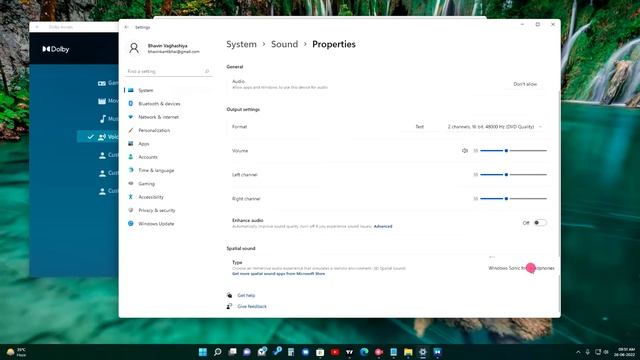The image size is (640, 360).
Task: Show hidden system tray icons
Action: click(x=578, y=352)
